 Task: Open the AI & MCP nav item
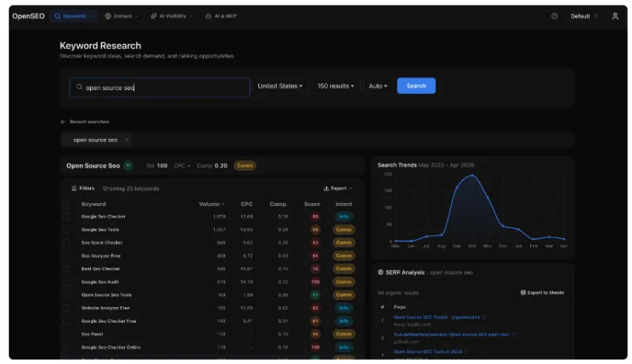221,16
